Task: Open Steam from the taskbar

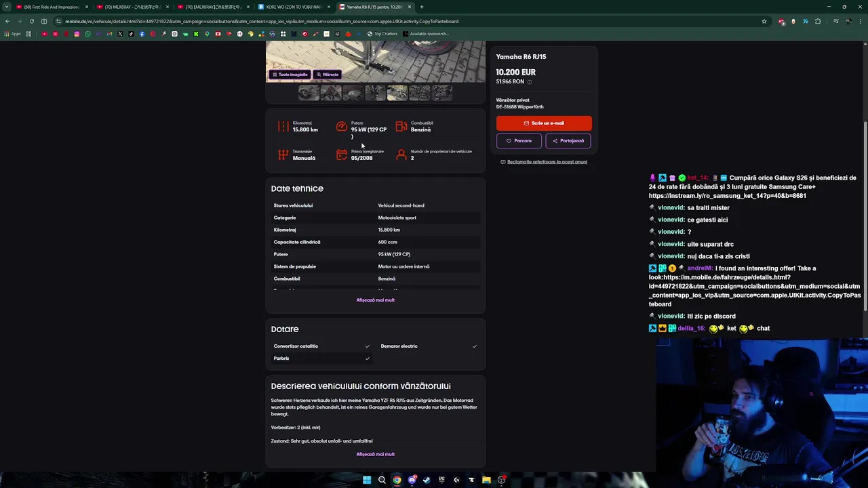Action: tap(427, 480)
